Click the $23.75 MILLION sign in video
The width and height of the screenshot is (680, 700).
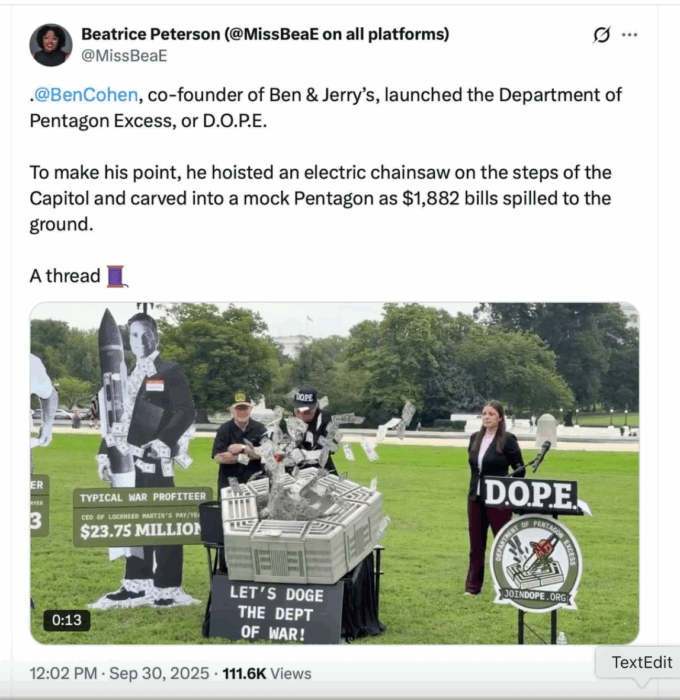click(x=142, y=530)
